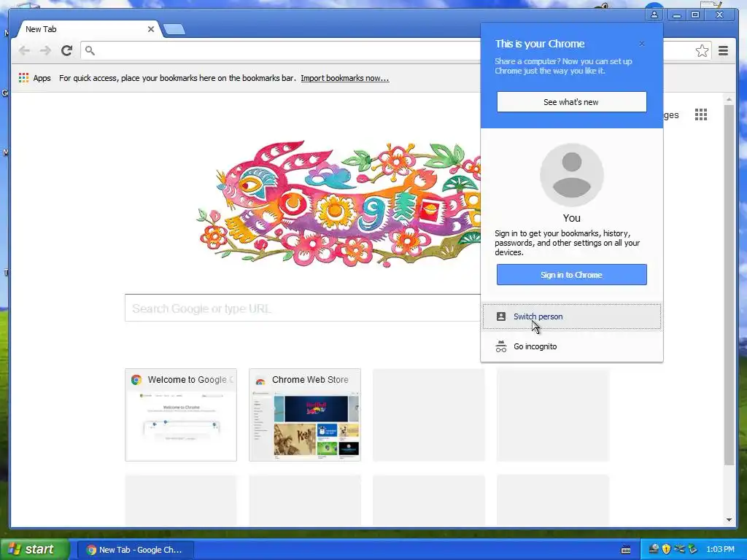The width and height of the screenshot is (747, 560).
Task: Close the 'This is your Chrome' bubble
Action: click(642, 44)
